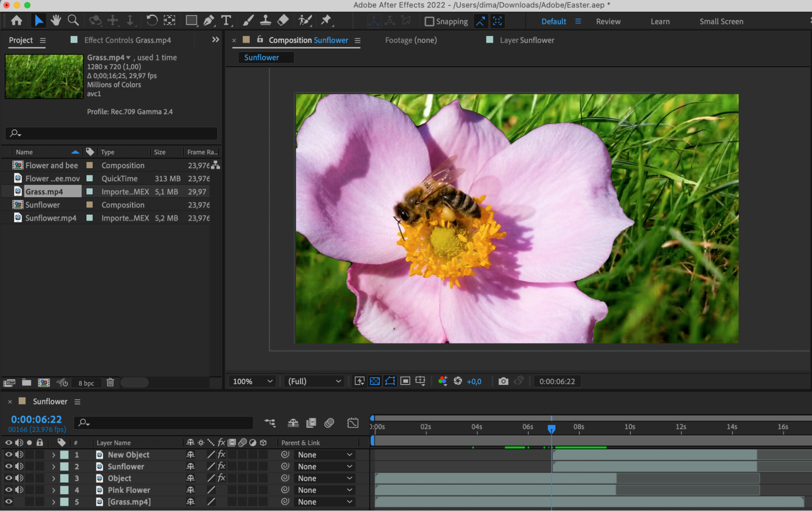This screenshot has height=511, width=812.
Task: Select the Hand tool
Action: pyautogui.click(x=56, y=21)
